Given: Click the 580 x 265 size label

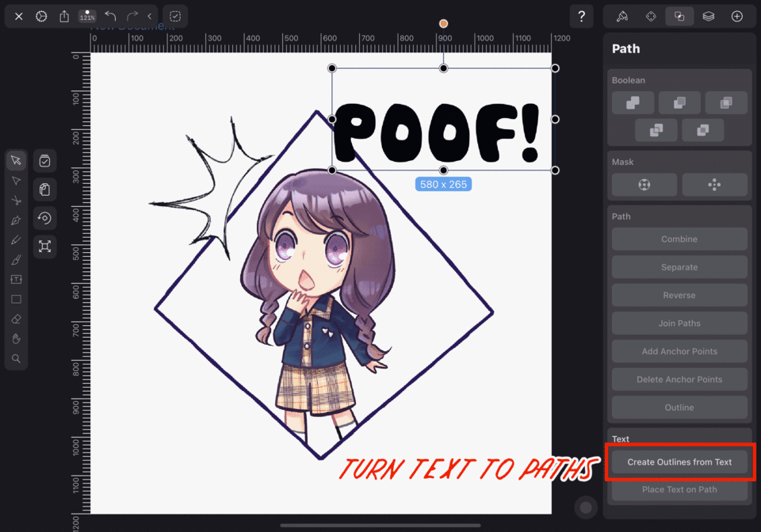Looking at the screenshot, I should point(443,185).
